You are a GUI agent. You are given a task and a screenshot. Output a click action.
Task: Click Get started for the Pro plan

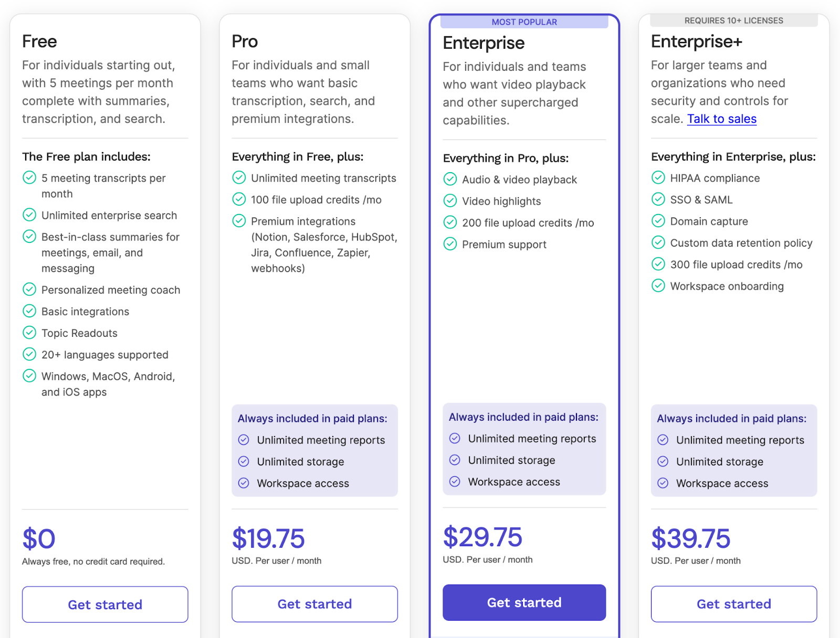pos(314,604)
